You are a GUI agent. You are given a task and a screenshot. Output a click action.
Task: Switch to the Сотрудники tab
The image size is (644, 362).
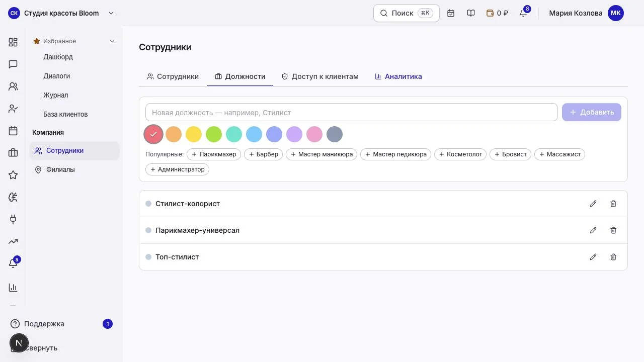click(x=173, y=76)
